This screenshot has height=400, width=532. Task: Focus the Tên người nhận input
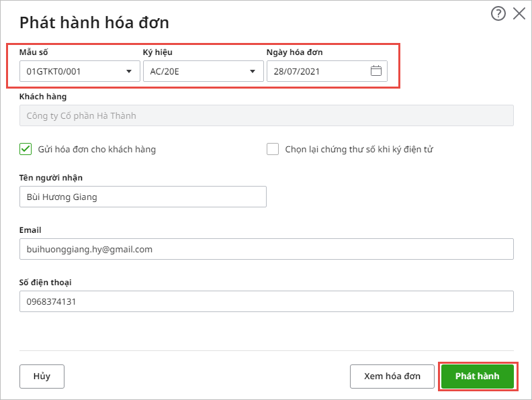143,197
